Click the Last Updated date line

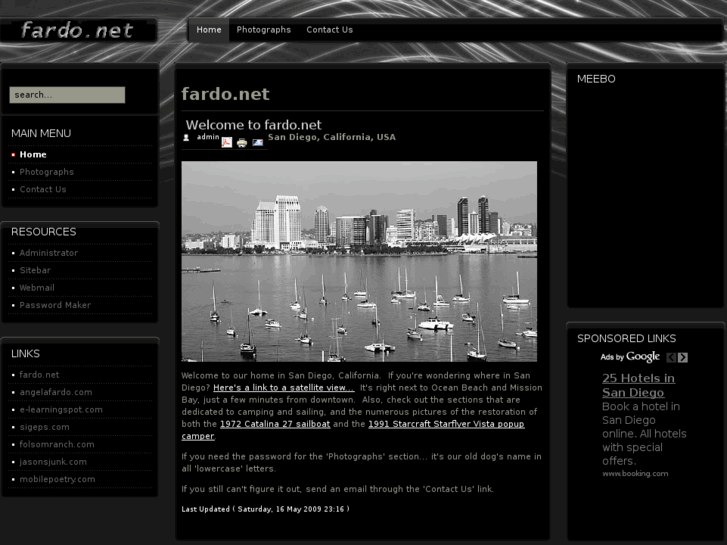(x=265, y=509)
